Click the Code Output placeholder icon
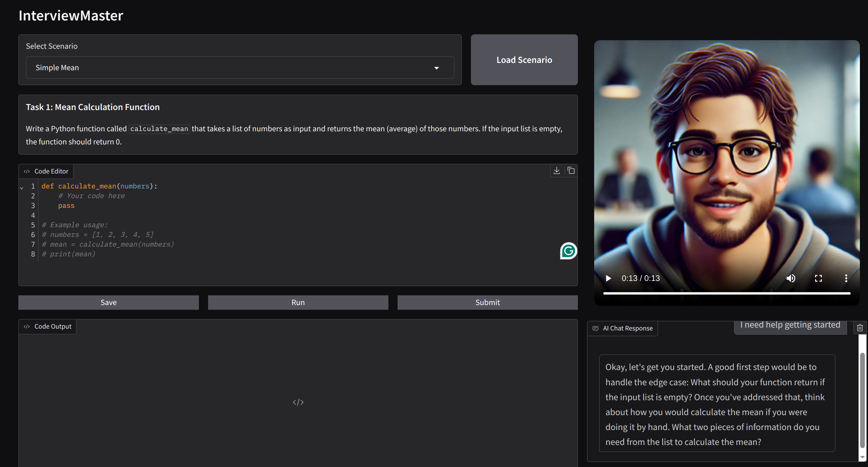Viewport: 868px width, 467px height. (x=298, y=402)
